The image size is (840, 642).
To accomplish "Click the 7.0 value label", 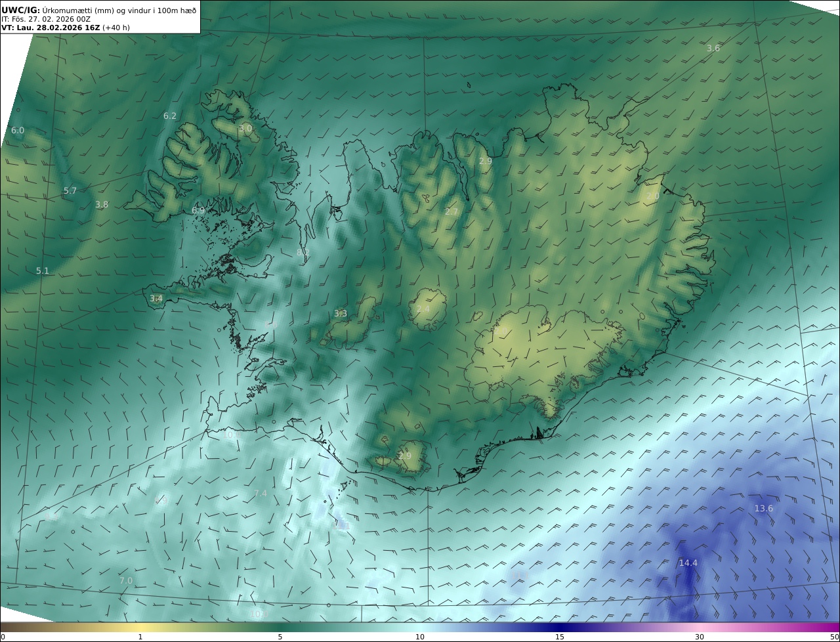I will point(126,581).
